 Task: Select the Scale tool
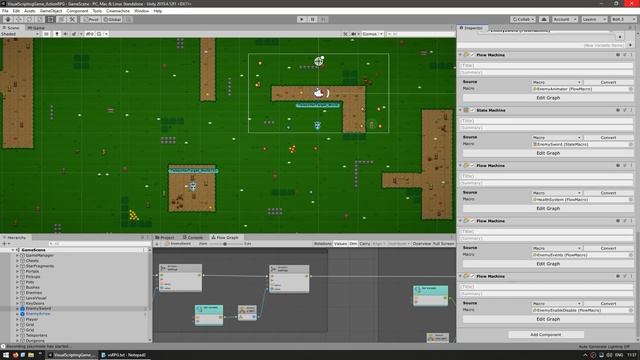40,19
